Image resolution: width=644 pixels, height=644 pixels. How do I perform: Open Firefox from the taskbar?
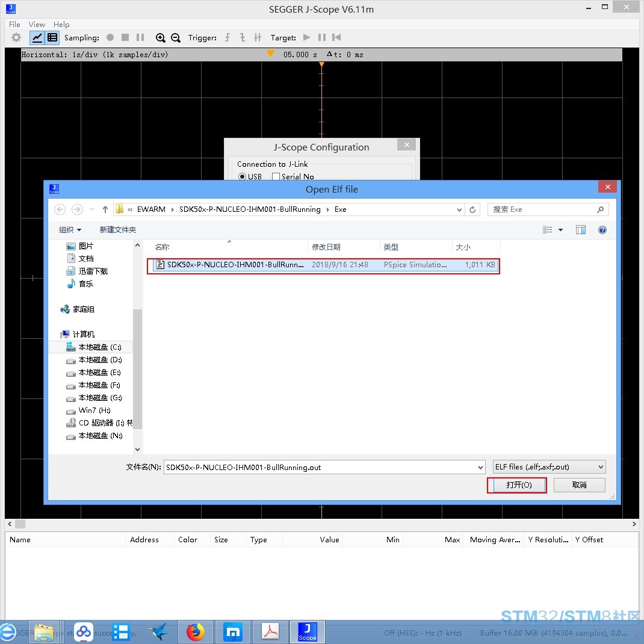pyautogui.click(x=196, y=632)
